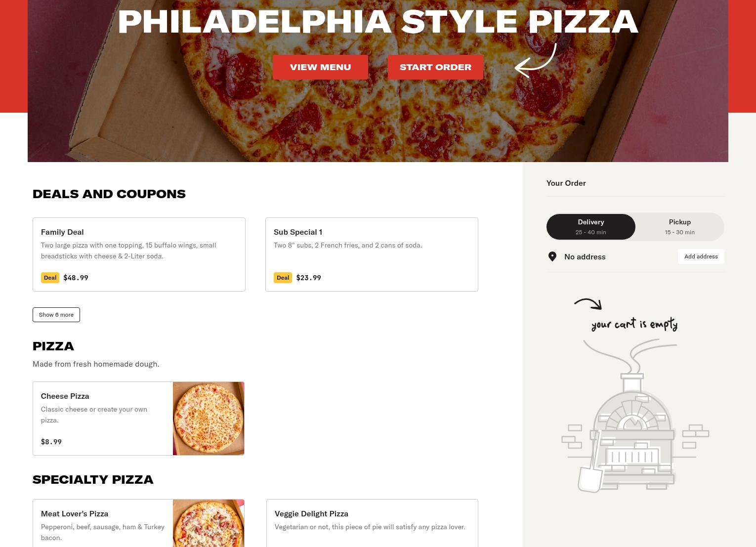Switch order type to Pickup
The width and height of the screenshot is (756, 547).
680,227
